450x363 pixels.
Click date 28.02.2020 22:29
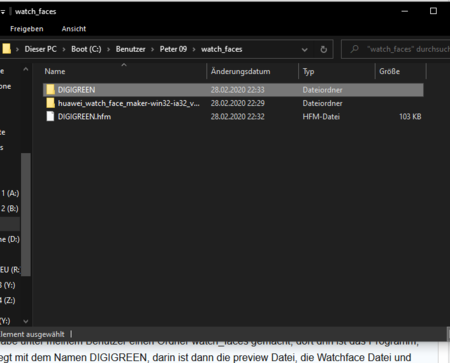(237, 103)
